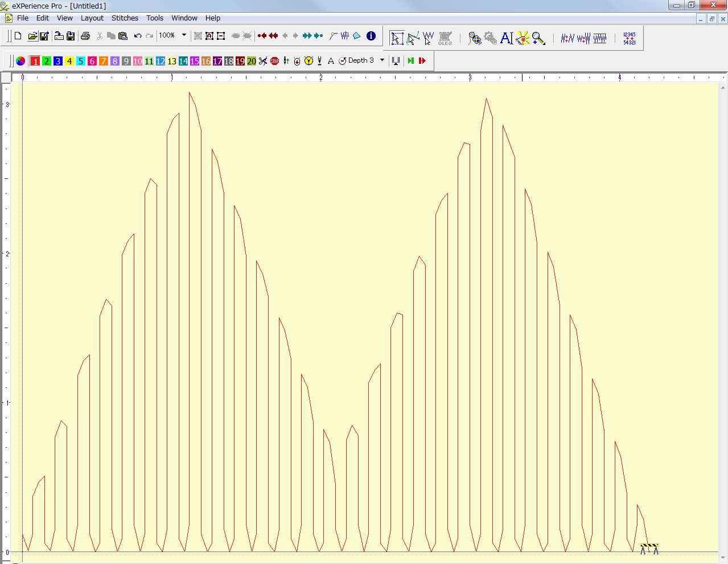Open the Help menu
The image size is (728, 564).
[x=213, y=18]
